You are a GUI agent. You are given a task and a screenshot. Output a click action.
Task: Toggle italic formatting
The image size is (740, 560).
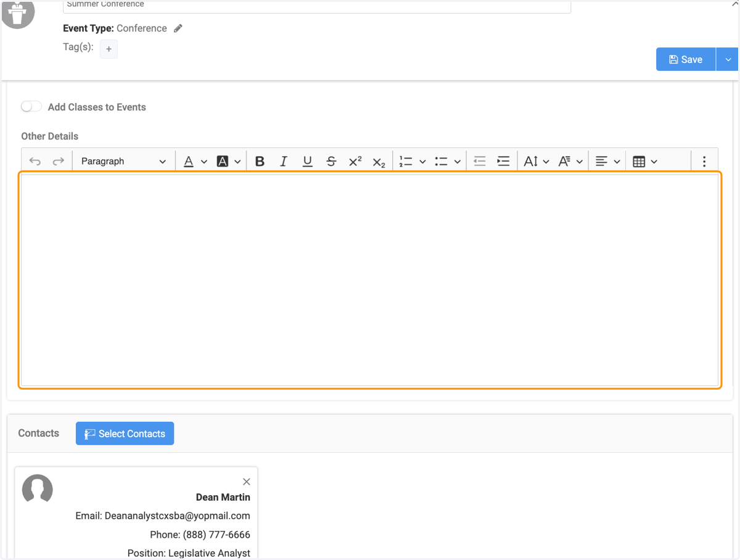pos(284,161)
